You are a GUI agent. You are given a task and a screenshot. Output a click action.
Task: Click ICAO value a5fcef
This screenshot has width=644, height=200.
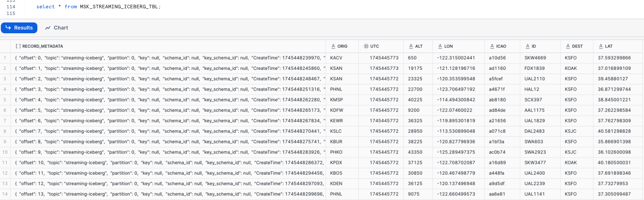pyautogui.click(x=502, y=79)
